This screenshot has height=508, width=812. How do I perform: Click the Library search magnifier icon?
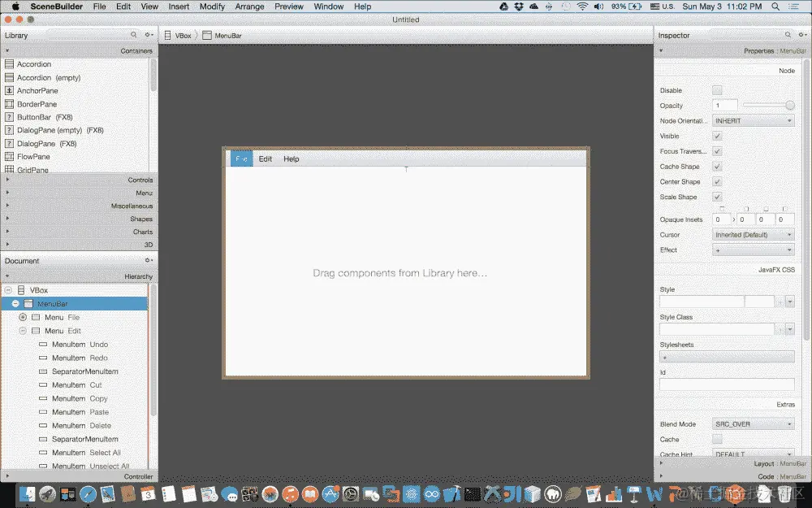(x=134, y=35)
